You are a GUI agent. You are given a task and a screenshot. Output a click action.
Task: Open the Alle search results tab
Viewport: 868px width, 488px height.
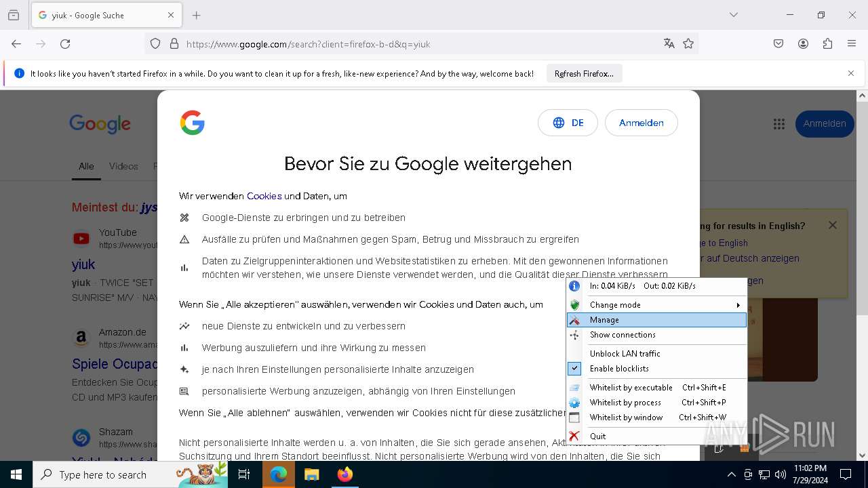click(x=86, y=166)
